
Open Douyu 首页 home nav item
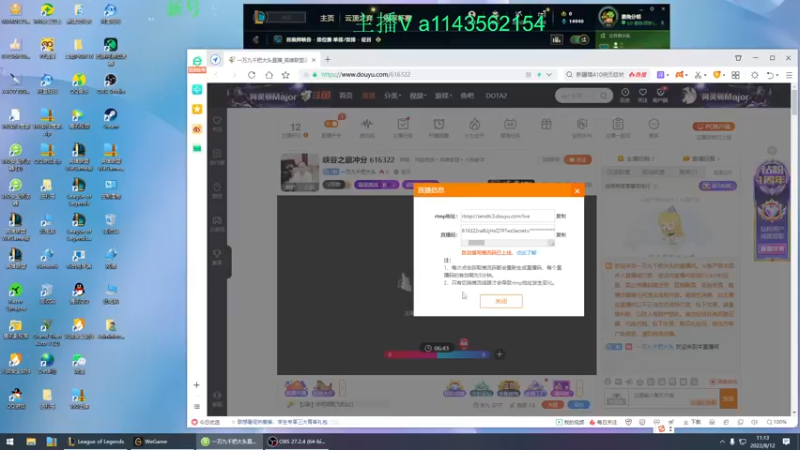point(346,96)
